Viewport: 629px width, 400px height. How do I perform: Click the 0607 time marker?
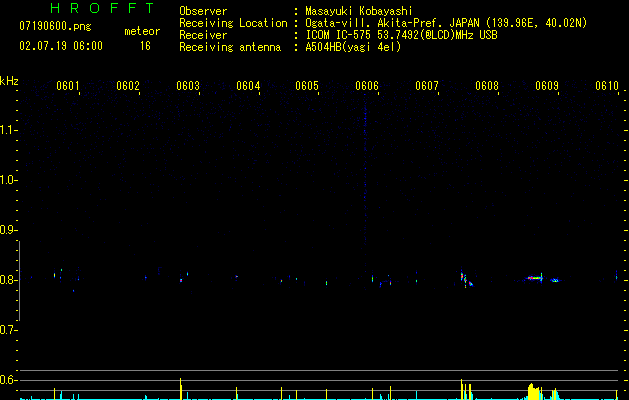click(x=427, y=85)
